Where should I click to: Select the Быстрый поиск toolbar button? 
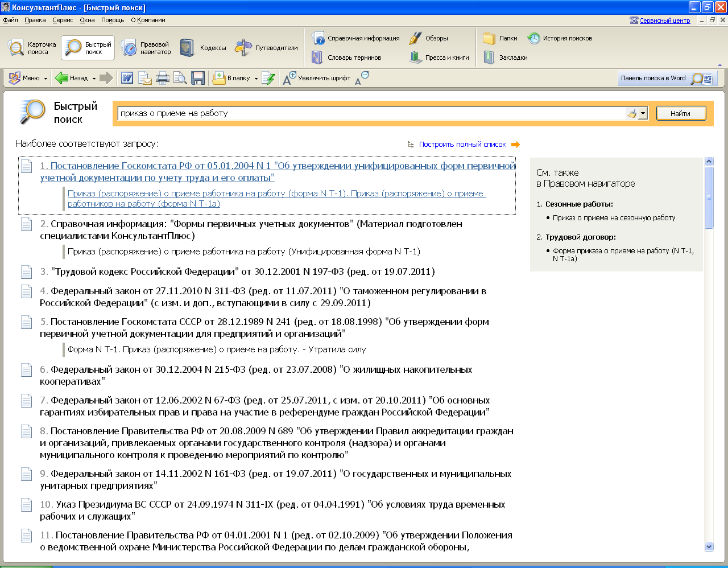[x=88, y=48]
